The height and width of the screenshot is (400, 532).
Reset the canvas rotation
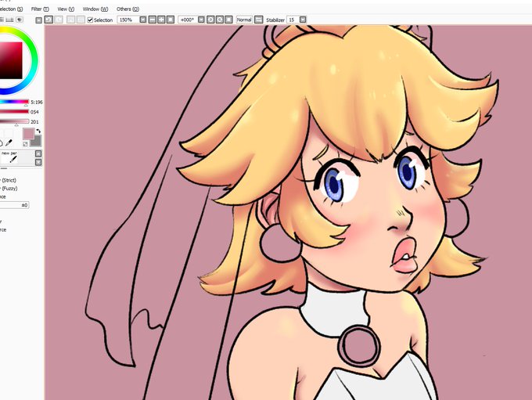click(x=228, y=20)
